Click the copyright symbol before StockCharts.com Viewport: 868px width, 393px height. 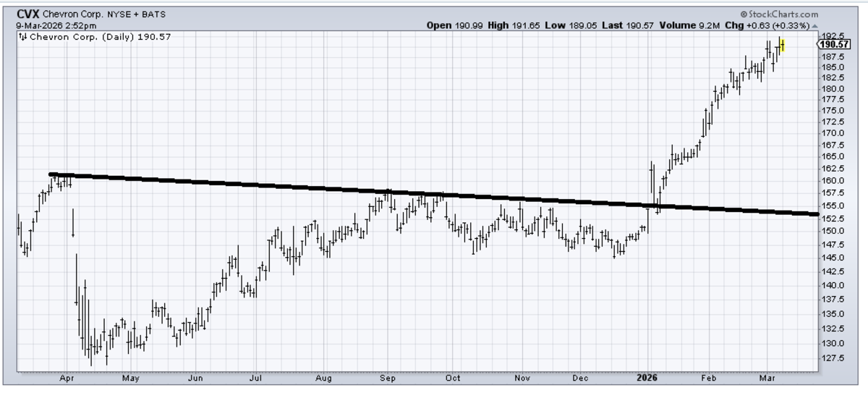pos(744,14)
